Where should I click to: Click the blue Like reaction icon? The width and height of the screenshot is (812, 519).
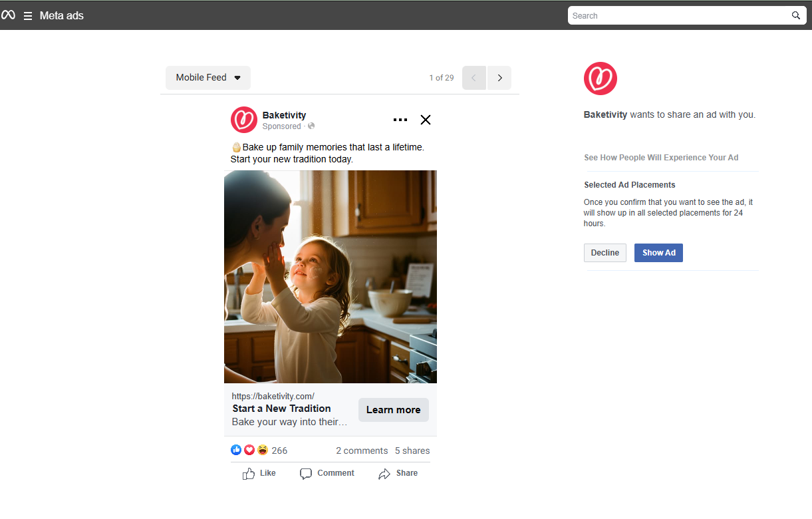(x=236, y=450)
